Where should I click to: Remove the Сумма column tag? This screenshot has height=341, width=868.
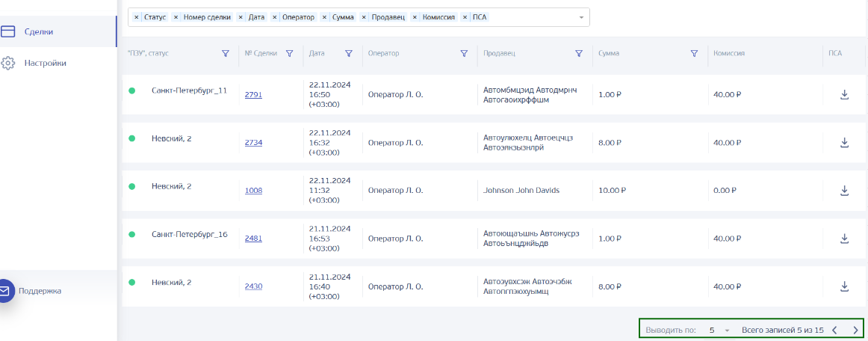pos(324,17)
